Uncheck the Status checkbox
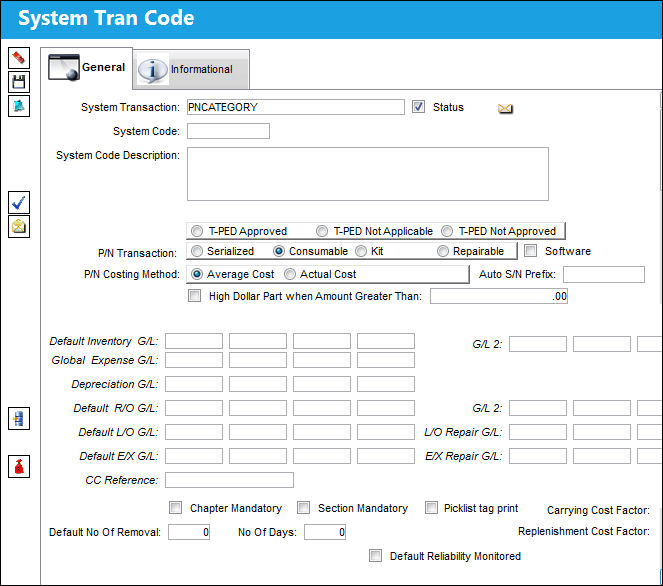Screen dimensions: 663x586 pos(419,107)
